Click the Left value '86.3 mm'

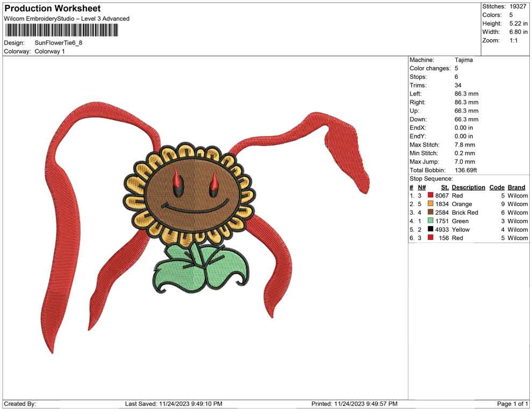coord(466,94)
